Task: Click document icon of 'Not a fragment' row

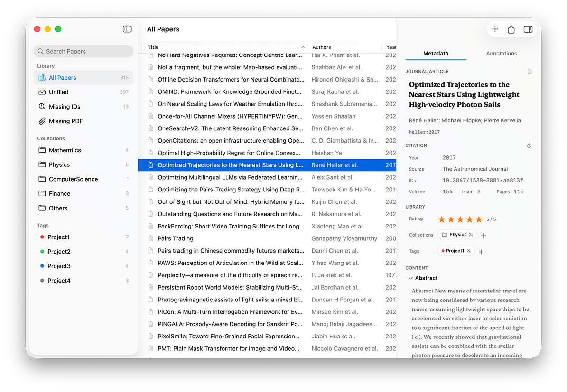Action: (x=151, y=67)
